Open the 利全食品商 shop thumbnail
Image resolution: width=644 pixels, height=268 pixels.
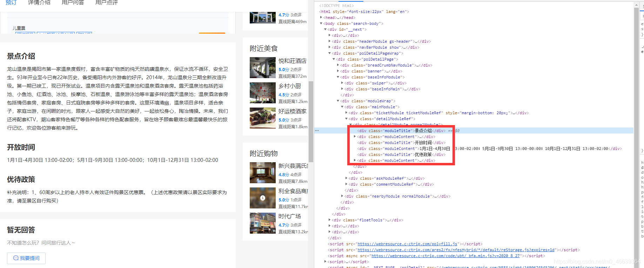point(263,198)
